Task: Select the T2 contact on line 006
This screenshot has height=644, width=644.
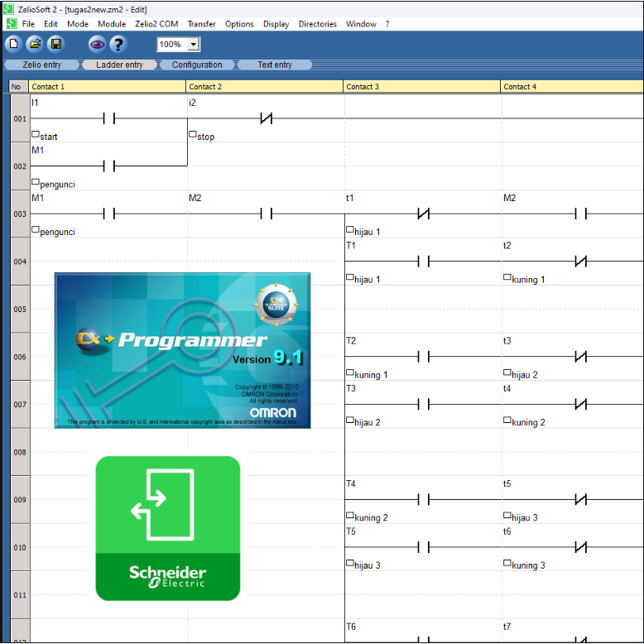Action: pos(424,357)
